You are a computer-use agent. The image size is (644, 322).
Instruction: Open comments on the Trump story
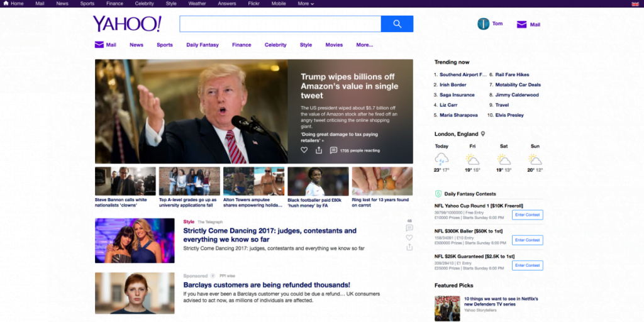(333, 150)
